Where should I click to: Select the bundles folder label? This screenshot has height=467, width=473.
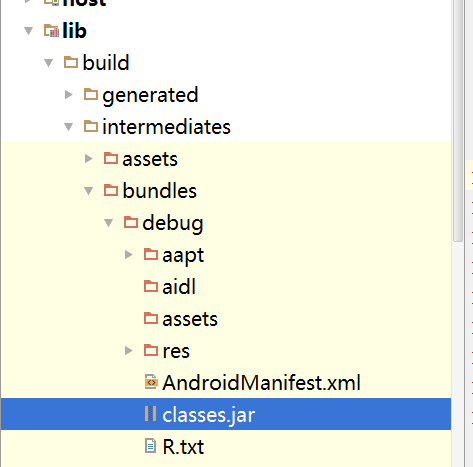tap(160, 191)
